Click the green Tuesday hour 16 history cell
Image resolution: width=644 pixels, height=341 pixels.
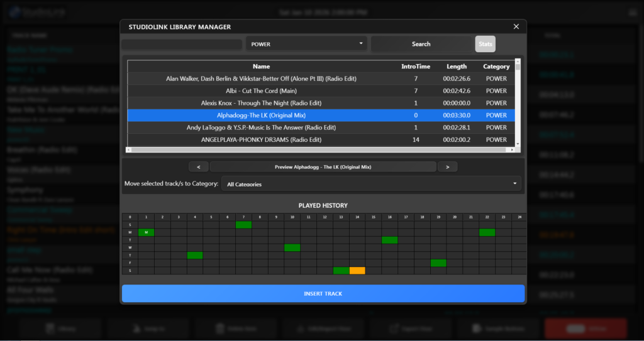pyautogui.click(x=390, y=240)
